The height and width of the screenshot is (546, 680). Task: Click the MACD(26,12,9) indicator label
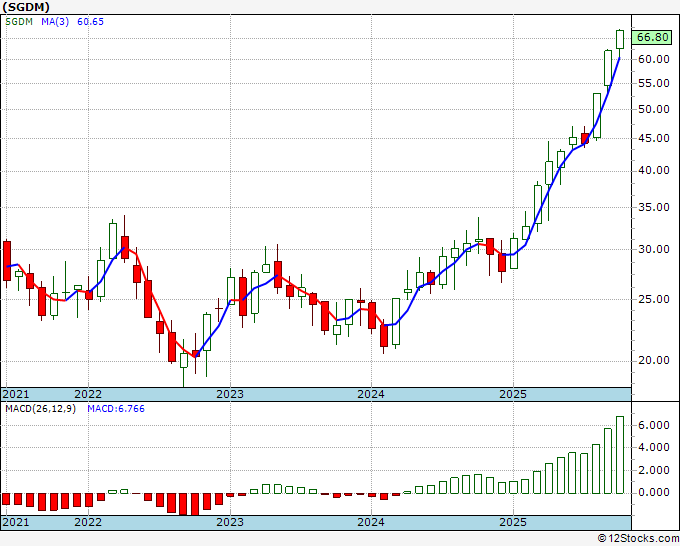click(x=40, y=409)
